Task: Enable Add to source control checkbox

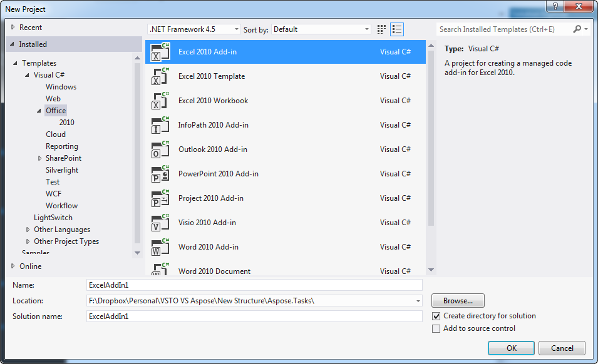Action: point(436,328)
